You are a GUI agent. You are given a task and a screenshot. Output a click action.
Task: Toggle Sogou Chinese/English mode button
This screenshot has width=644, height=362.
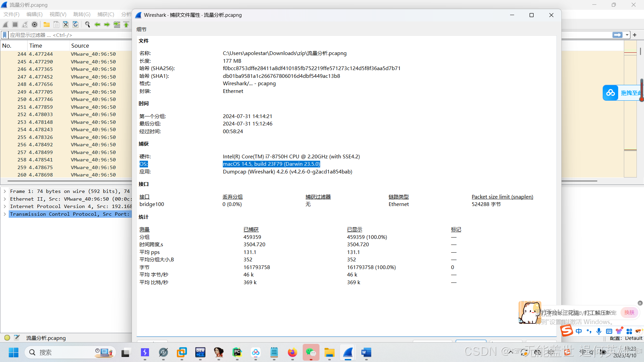[579, 331]
